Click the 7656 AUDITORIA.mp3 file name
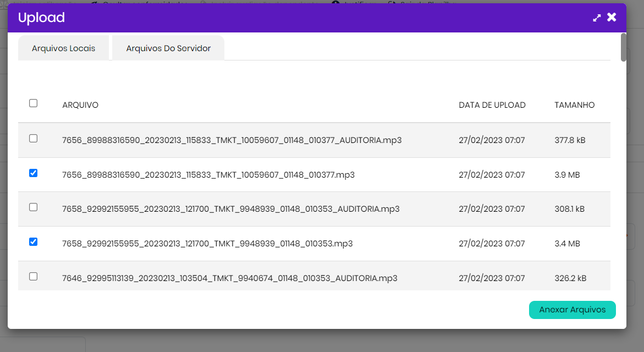 (x=232, y=140)
